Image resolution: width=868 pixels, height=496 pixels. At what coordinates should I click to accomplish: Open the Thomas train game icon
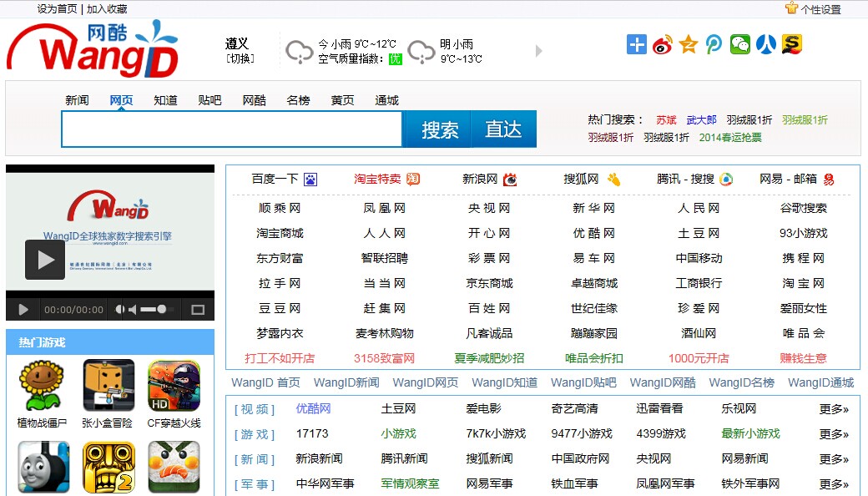click(43, 467)
